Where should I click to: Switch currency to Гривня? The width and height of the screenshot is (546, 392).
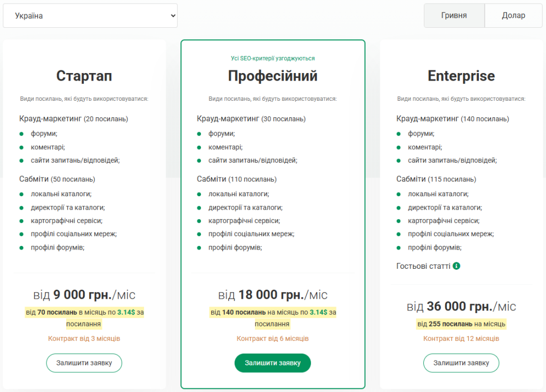454,15
